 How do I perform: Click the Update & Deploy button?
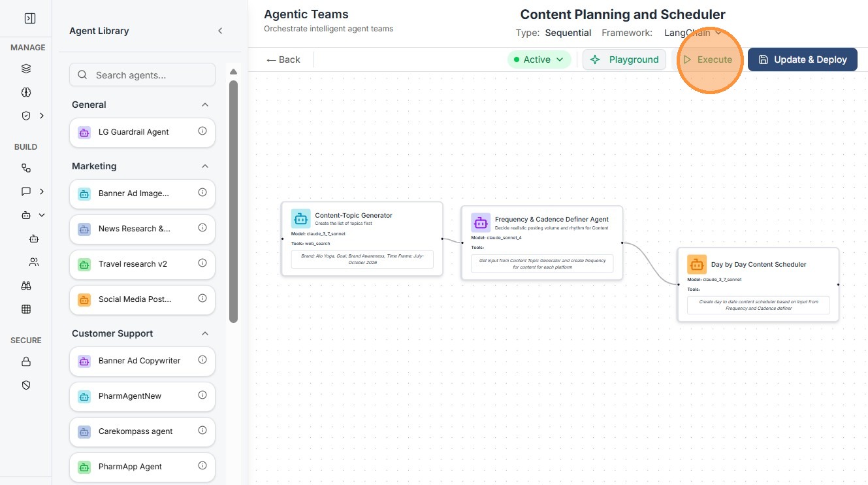(802, 59)
